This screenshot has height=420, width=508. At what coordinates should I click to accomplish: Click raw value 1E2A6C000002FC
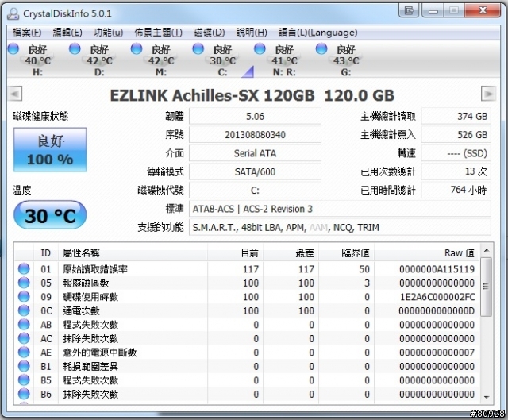pos(437,297)
